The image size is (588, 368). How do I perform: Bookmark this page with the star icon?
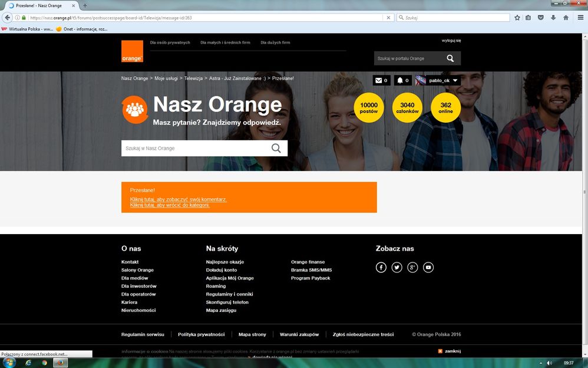click(517, 18)
